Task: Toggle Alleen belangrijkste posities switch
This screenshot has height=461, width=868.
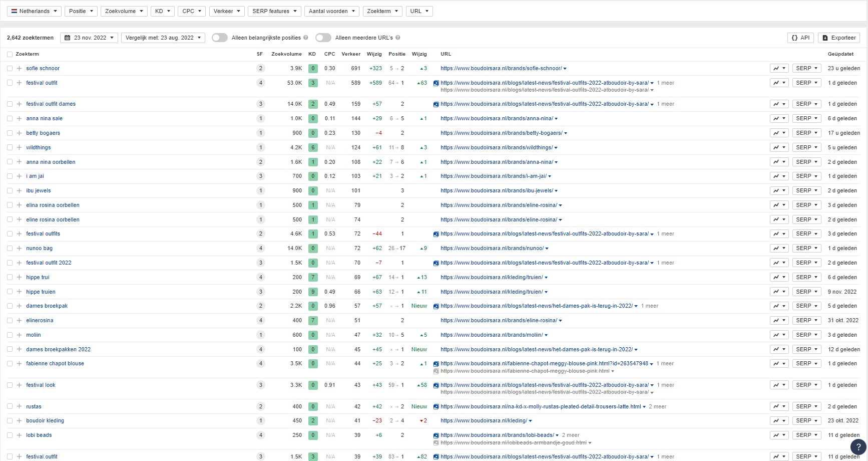Action: [x=219, y=38]
